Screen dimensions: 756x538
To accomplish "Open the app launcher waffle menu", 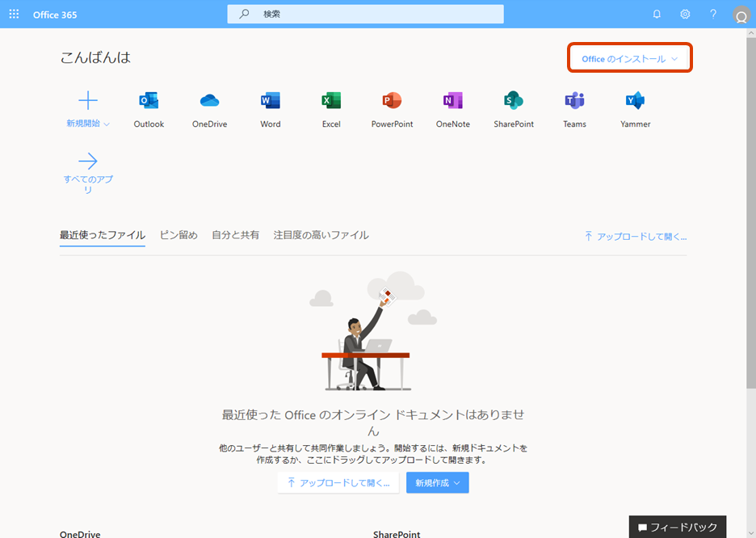I will point(13,14).
